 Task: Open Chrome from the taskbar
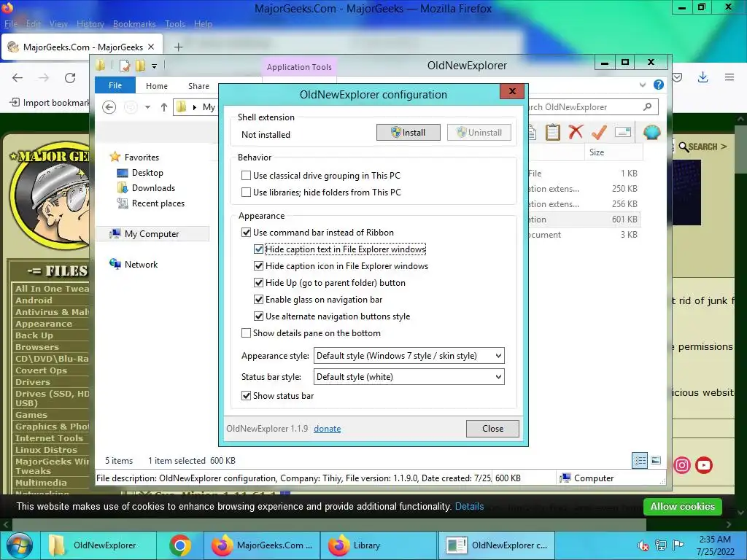point(180,545)
